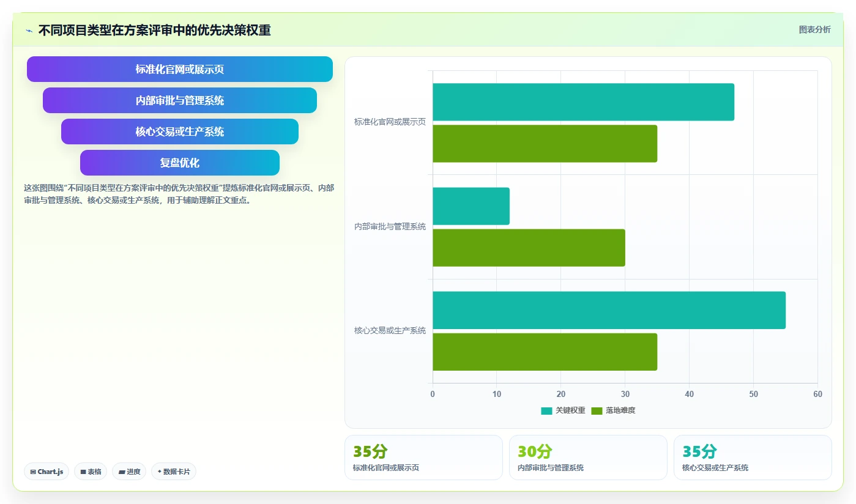Click the 图表分析 label in the header
Screen dimensions: 856x504
tap(814, 29)
